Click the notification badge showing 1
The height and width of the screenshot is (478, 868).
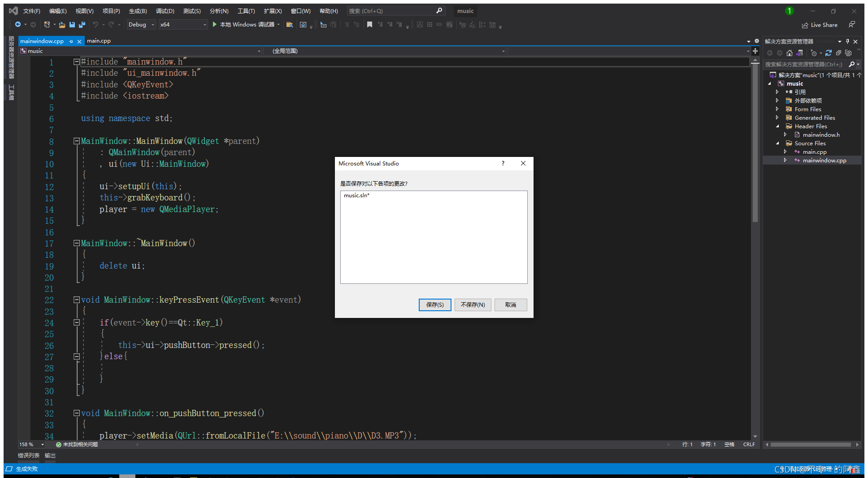point(790,11)
